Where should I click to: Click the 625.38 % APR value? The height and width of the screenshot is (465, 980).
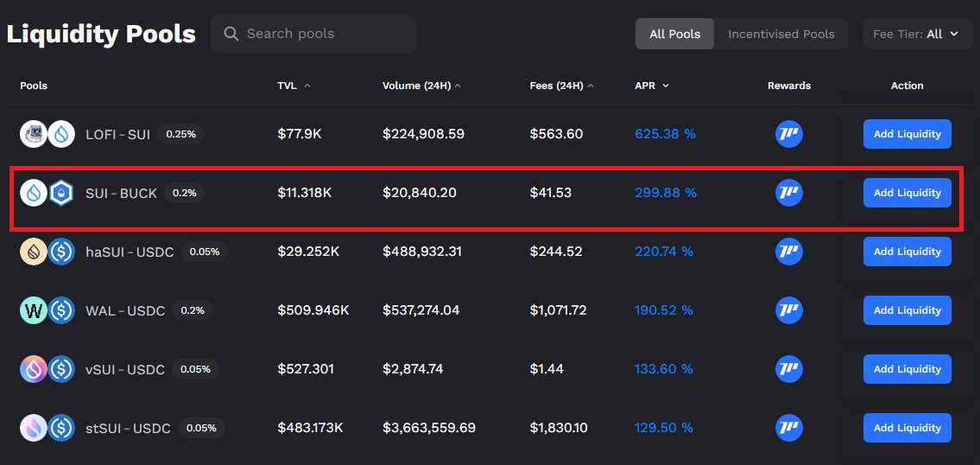[x=665, y=134]
